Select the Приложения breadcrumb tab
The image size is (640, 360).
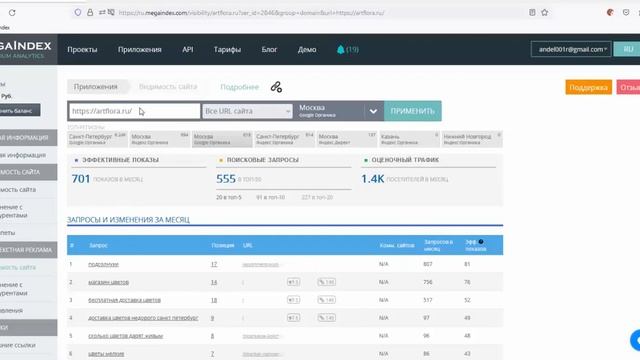click(x=96, y=87)
